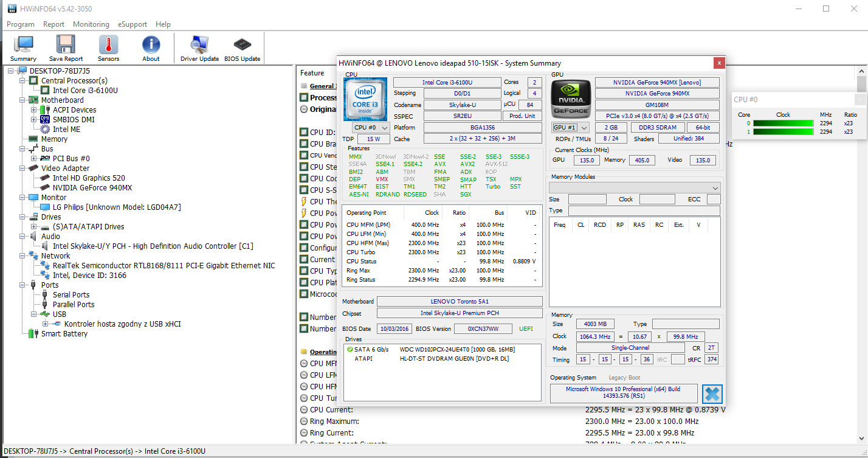This screenshot has width=868, height=458.
Task: Close the CPU #0 clock panel
Action: coord(860,99)
